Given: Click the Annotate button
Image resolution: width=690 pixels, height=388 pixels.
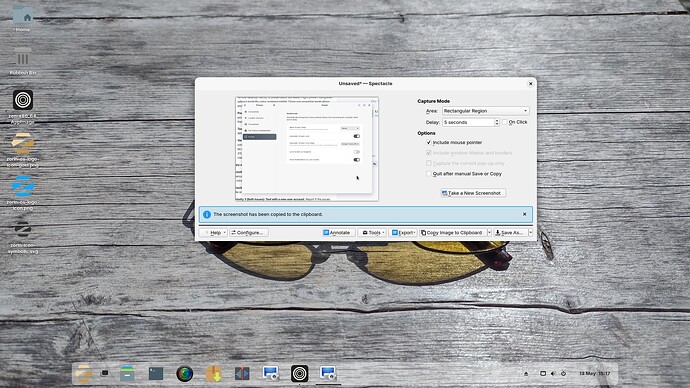Looking at the screenshot, I should tap(337, 233).
